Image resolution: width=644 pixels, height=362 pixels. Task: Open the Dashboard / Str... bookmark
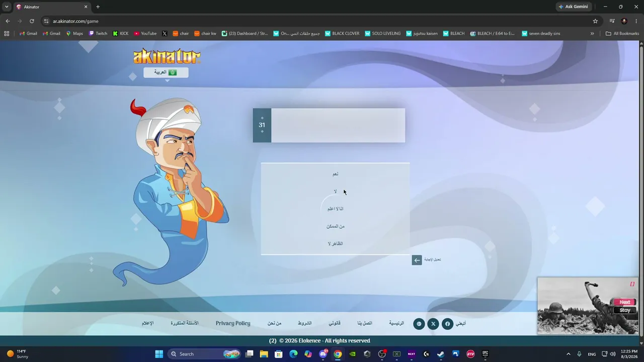click(245, 34)
